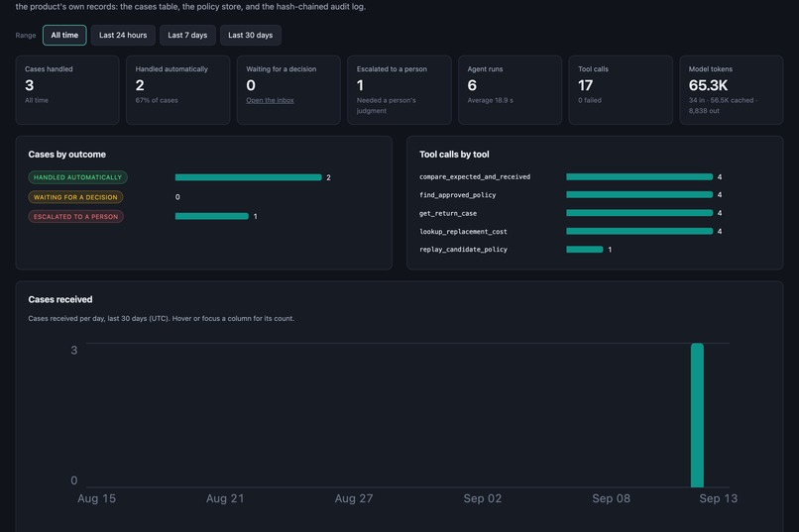
Task: Click the 0 failed text
Action: click(590, 100)
